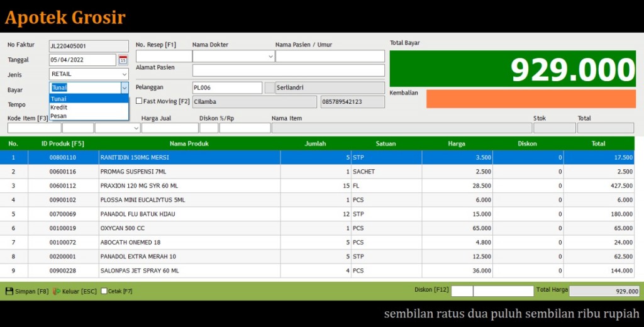
Task: Sort table by Nama Produk column header
Action: click(x=189, y=143)
